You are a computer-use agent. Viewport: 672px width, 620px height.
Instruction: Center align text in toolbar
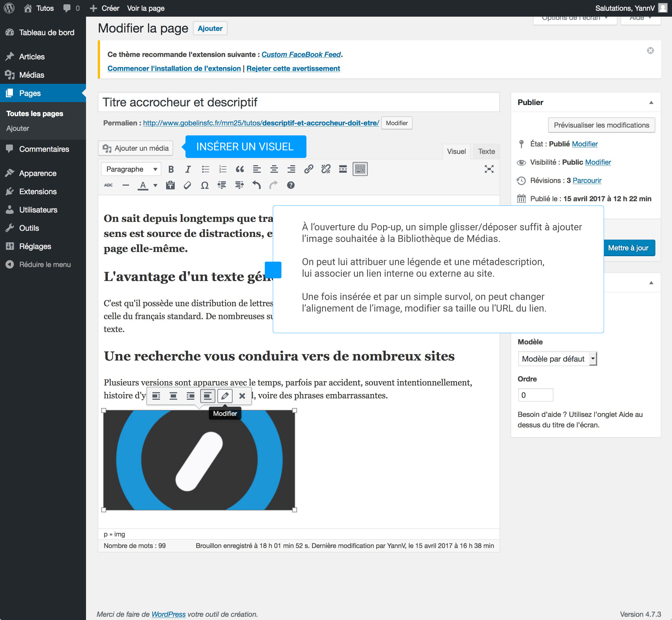pos(274,169)
